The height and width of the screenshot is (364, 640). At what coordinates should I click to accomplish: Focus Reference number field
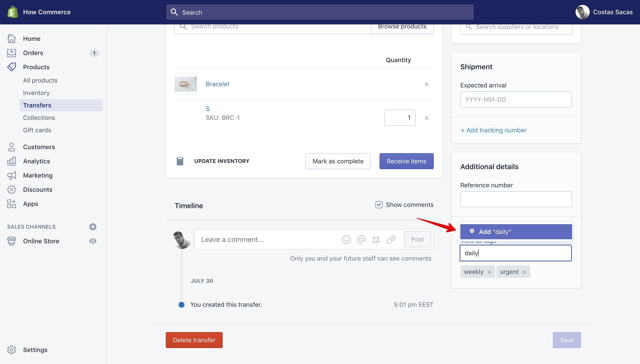[x=516, y=200]
